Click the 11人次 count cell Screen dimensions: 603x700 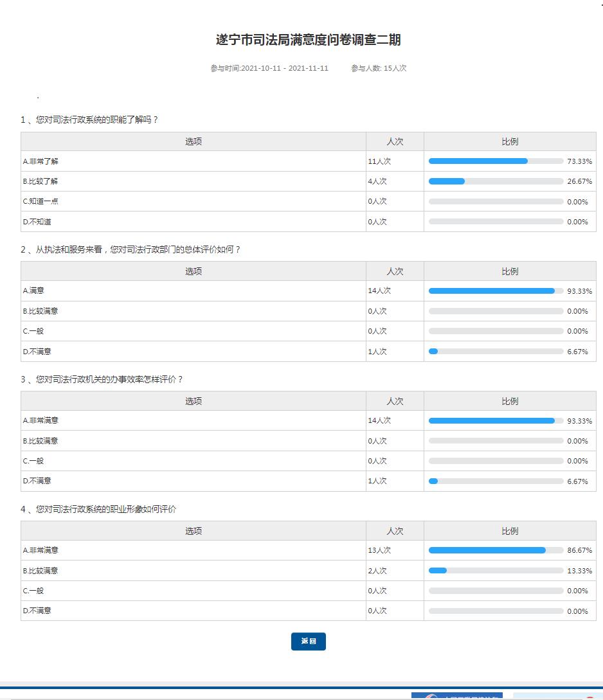pyautogui.click(x=379, y=161)
